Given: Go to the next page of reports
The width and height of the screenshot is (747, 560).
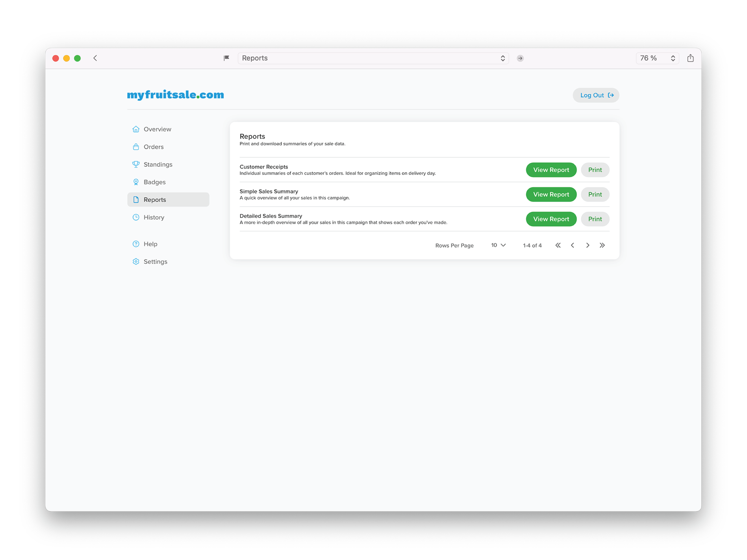Looking at the screenshot, I should coord(588,245).
